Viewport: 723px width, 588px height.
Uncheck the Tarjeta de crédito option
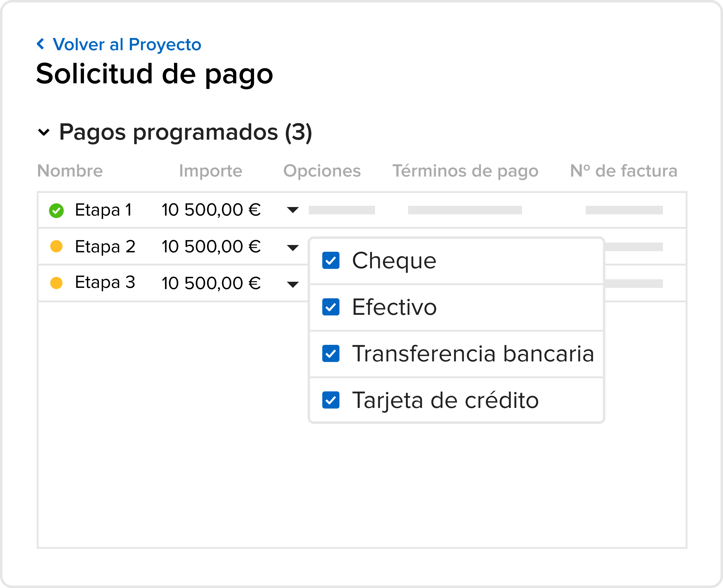pyautogui.click(x=331, y=400)
